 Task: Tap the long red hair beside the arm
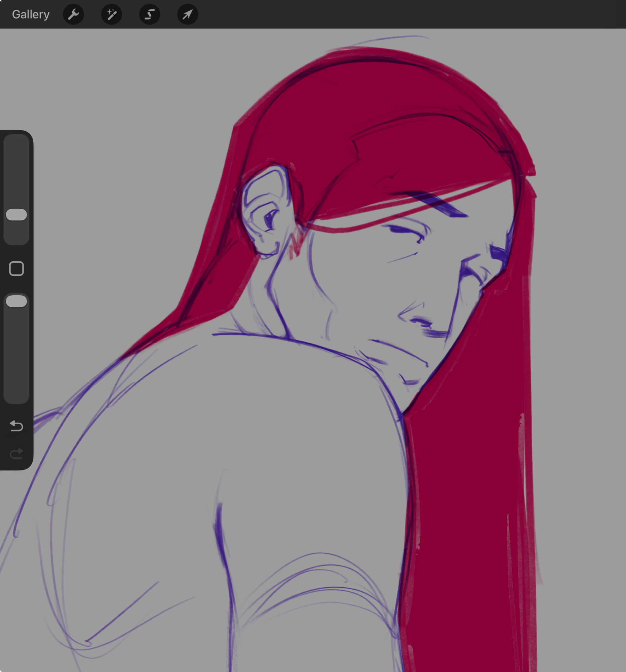click(x=470, y=507)
